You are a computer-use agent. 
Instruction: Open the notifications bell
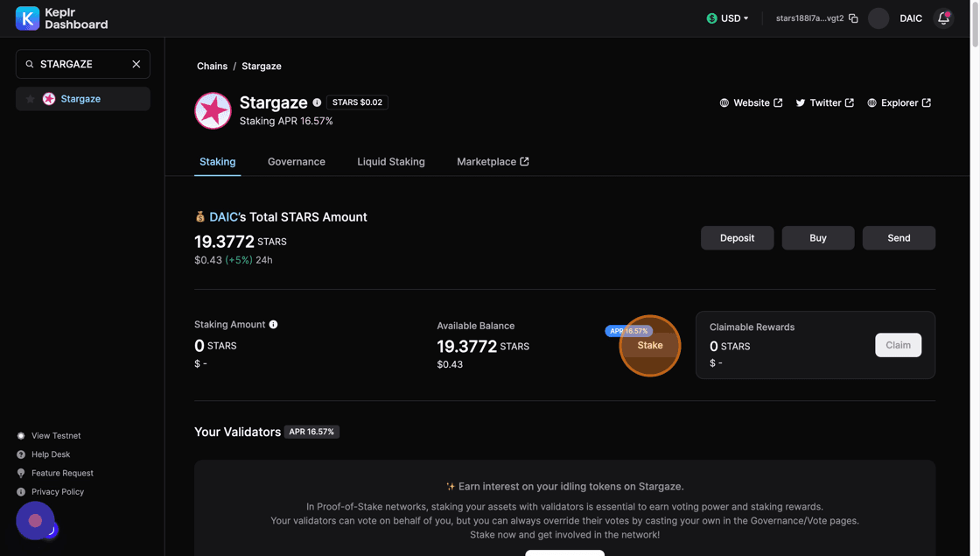pyautogui.click(x=943, y=18)
